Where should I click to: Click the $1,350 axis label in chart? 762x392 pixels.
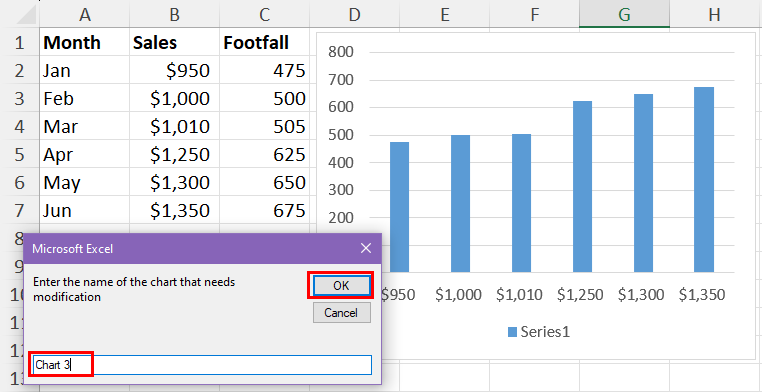[x=702, y=294]
